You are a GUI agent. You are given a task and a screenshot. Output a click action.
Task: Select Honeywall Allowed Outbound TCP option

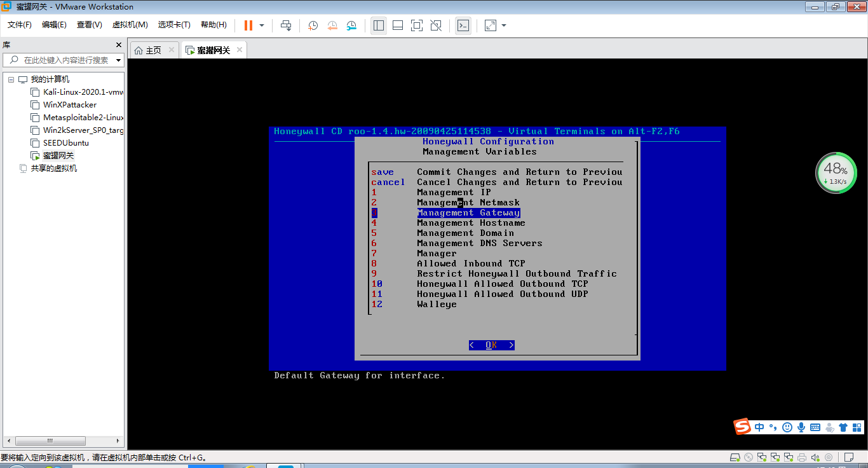coord(503,284)
